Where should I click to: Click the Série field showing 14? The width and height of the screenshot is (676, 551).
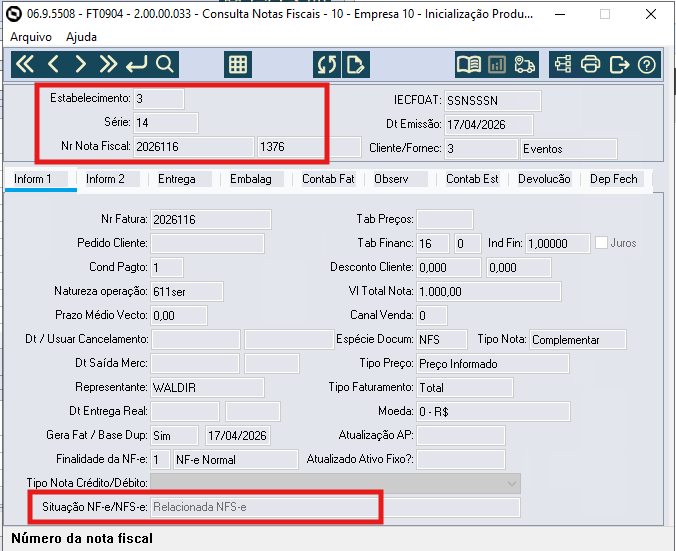(166, 123)
